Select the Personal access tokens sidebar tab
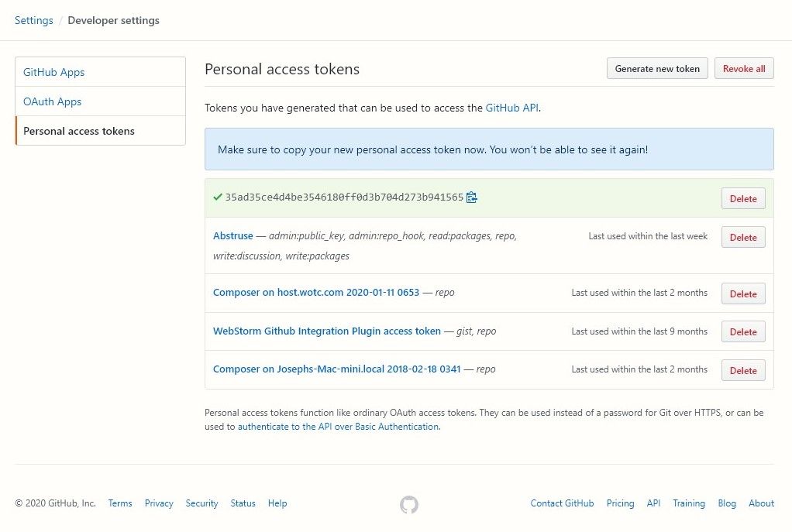The image size is (792, 532). click(101, 131)
